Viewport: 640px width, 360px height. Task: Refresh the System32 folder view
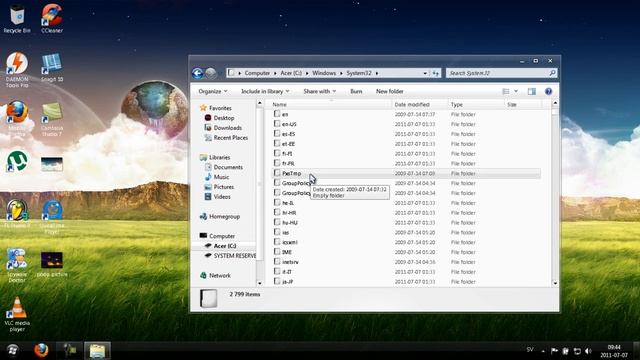pyautogui.click(x=436, y=73)
